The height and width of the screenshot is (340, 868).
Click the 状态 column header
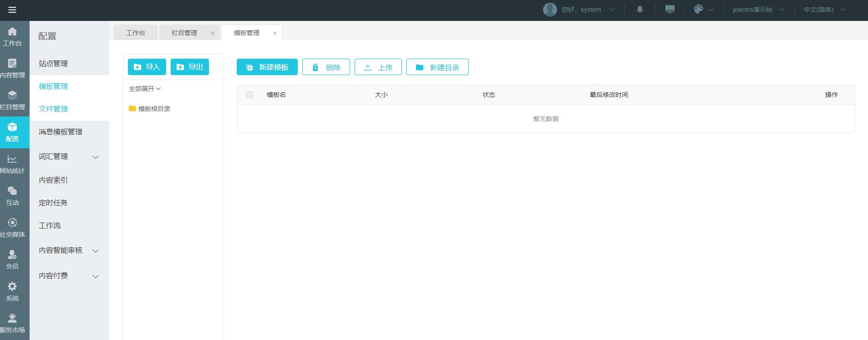pyautogui.click(x=489, y=95)
